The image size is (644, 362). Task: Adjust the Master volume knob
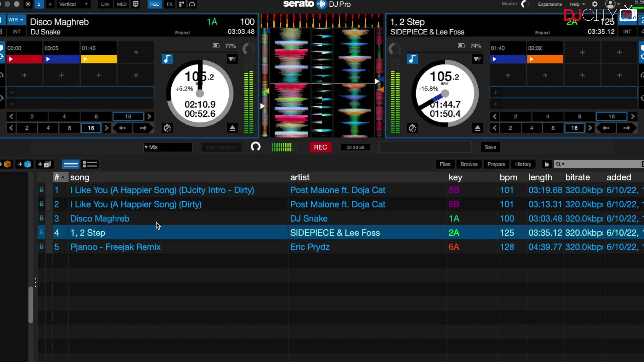525,4
